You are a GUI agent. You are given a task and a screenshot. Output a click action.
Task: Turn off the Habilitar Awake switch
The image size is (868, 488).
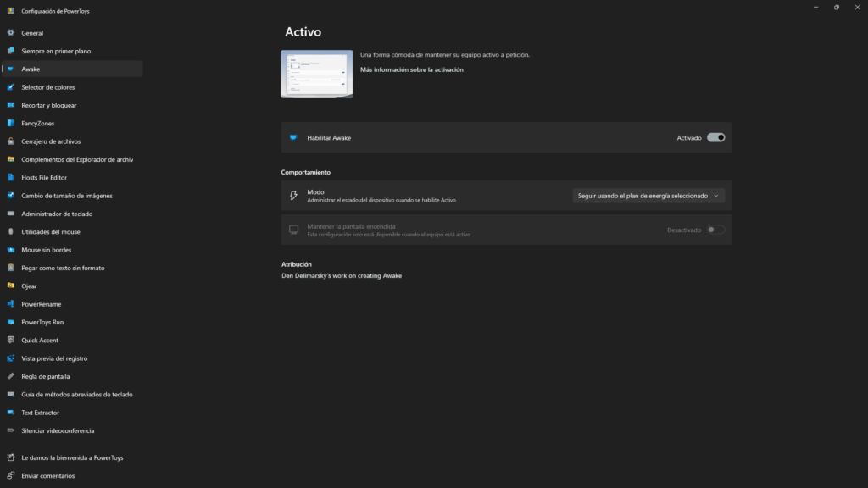(x=715, y=138)
